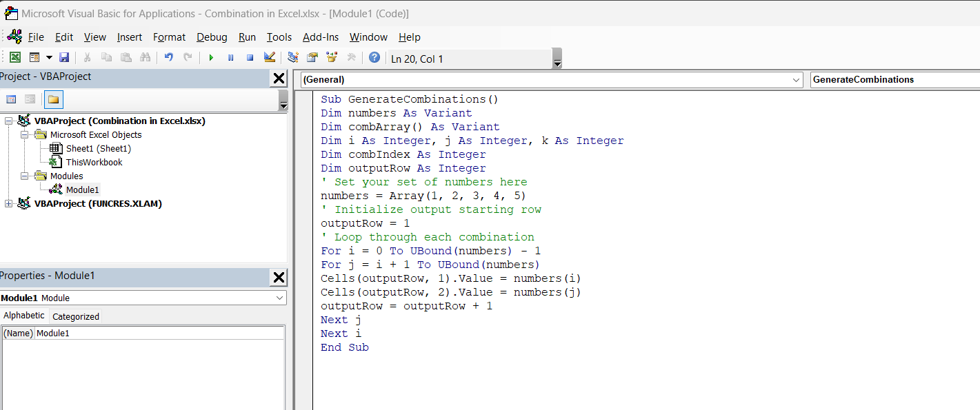980x410 pixels.
Task: Open the Debug menu
Action: (212, 37)
